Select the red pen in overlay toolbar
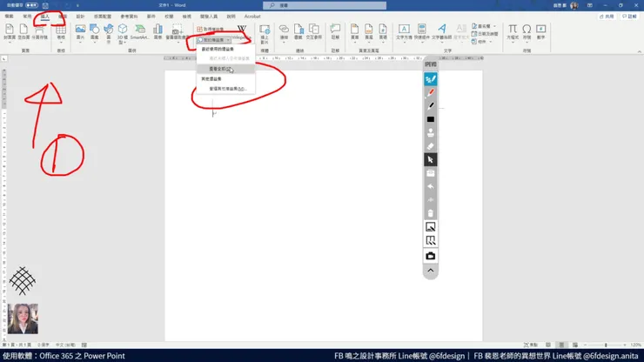This screenshot has height=362, width=644. click(x=431, y=93)
